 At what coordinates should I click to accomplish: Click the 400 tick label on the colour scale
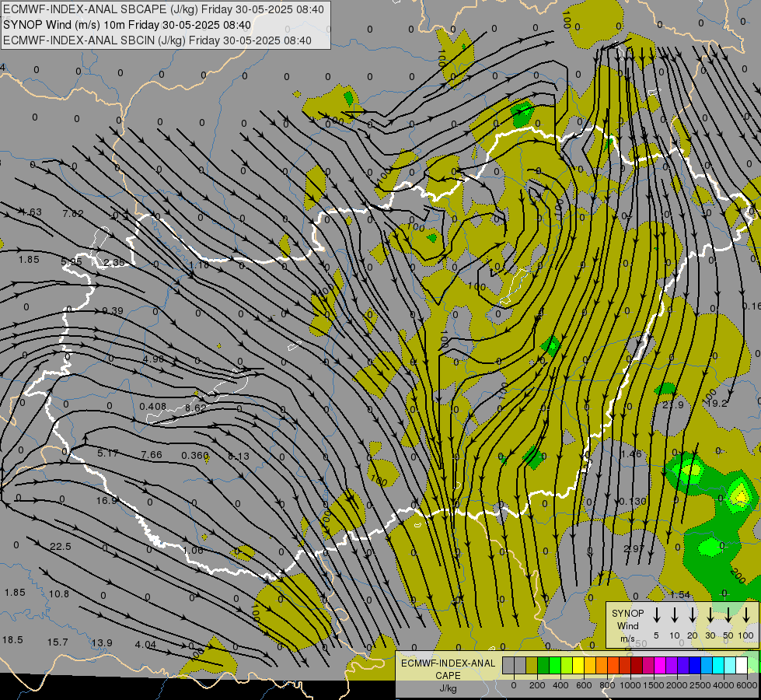[x=560, y=685]
